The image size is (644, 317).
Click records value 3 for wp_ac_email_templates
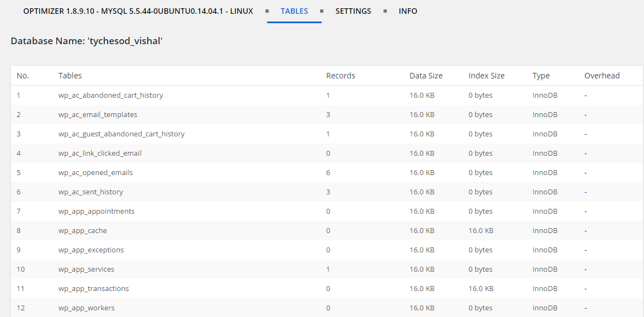coord(328,115)
